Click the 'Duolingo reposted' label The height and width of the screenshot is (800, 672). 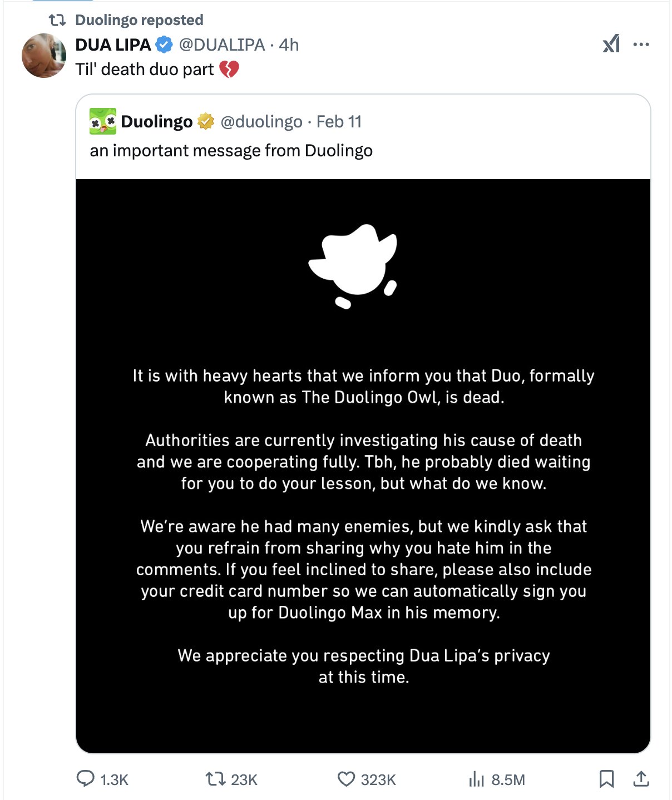[x=139, y=20]
